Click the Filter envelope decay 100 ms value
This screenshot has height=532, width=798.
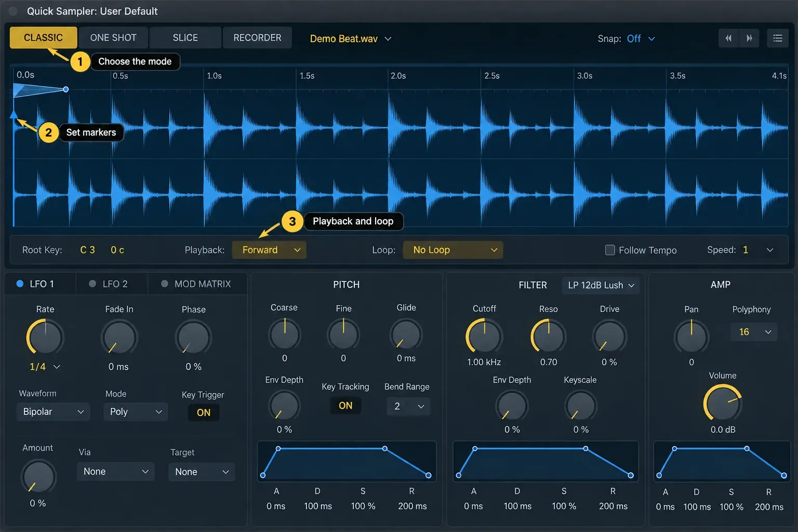[x=517, y=506]
